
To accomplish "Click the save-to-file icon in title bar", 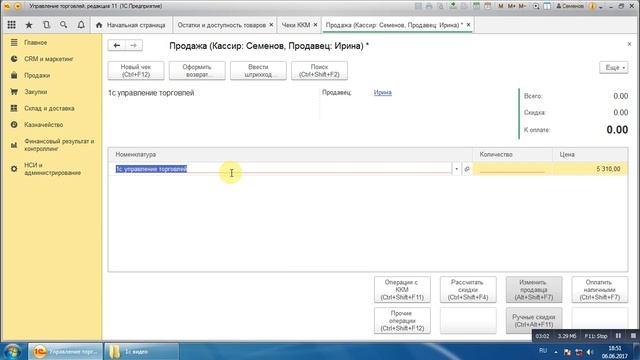I will point(453,6).
